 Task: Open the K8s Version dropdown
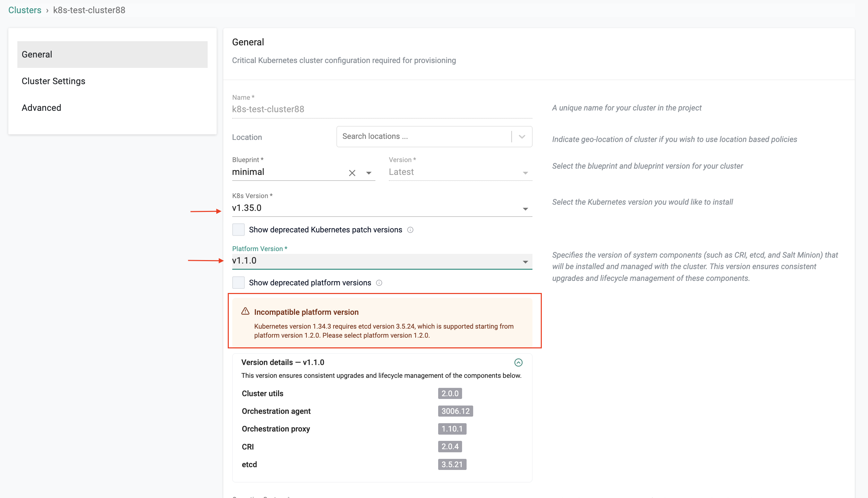525,209
